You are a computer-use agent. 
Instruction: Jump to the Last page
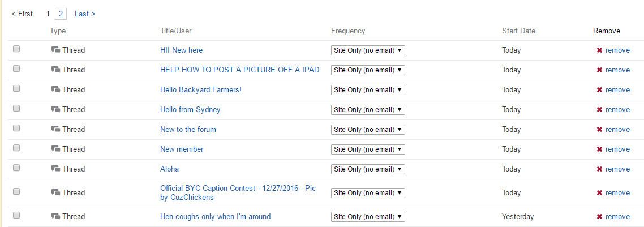tap(85, 14)
